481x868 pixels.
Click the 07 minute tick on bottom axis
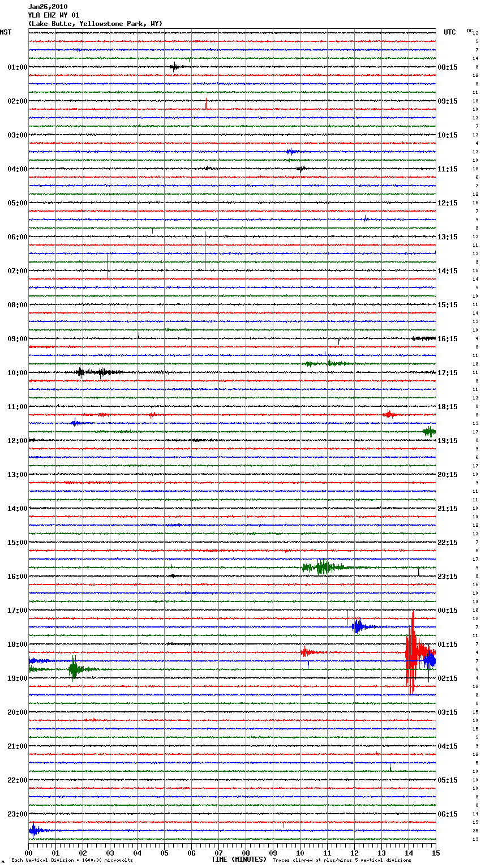[x=218, y=853]
